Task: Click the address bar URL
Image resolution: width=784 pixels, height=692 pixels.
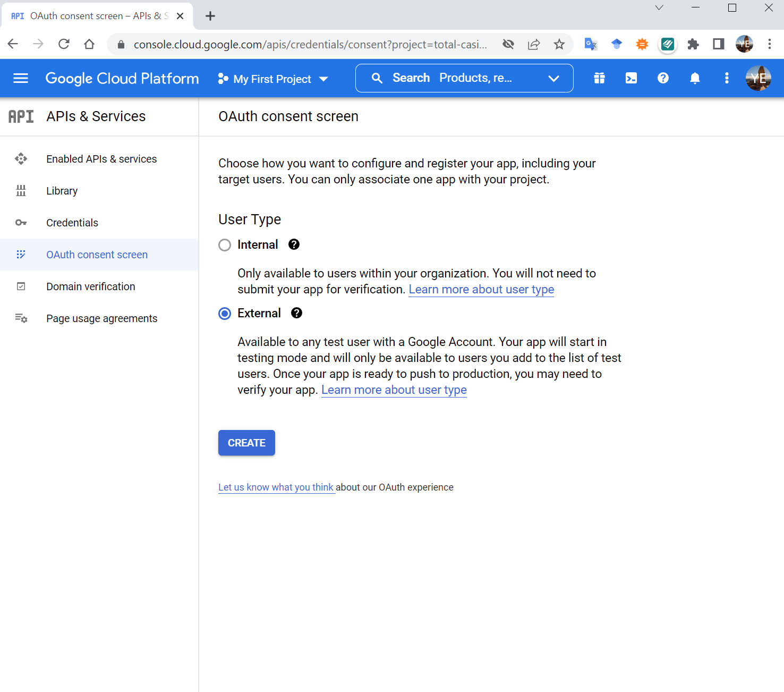Action: [x=310, y=45]
